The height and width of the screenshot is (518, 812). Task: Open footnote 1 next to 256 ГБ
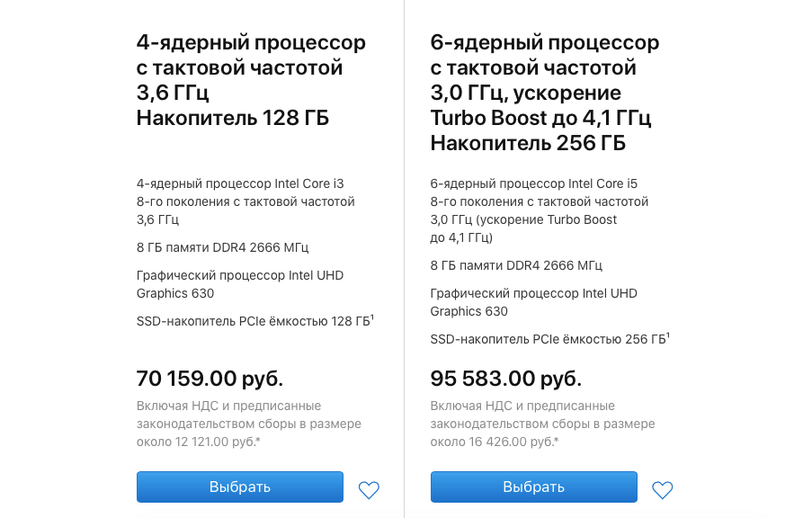(668, 335)
